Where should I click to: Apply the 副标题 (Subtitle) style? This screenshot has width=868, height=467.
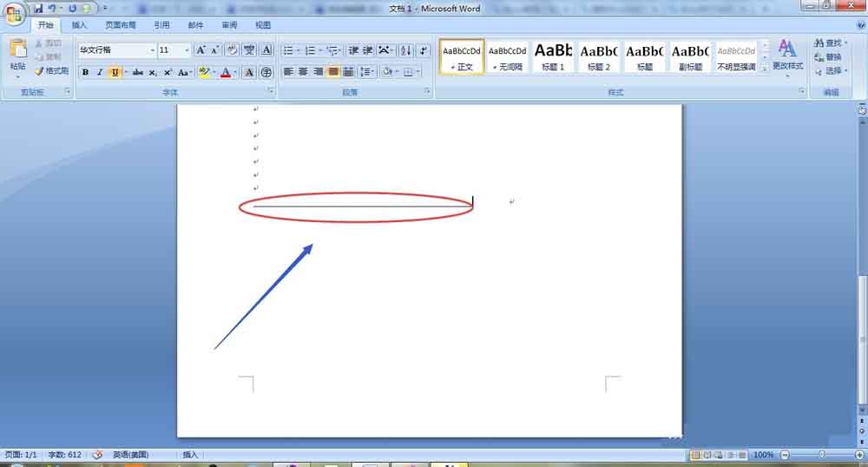point(690,56)
